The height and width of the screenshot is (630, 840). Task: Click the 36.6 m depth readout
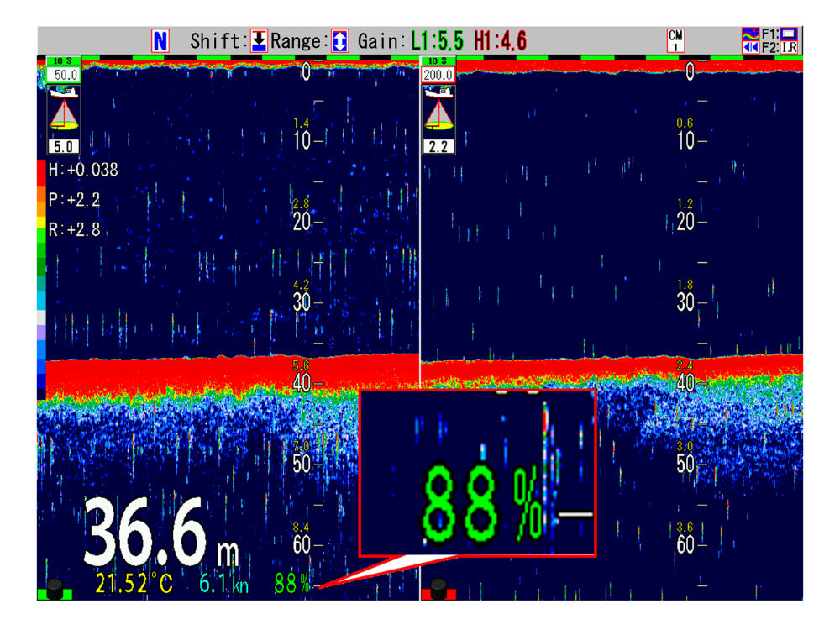coord(160,534)
